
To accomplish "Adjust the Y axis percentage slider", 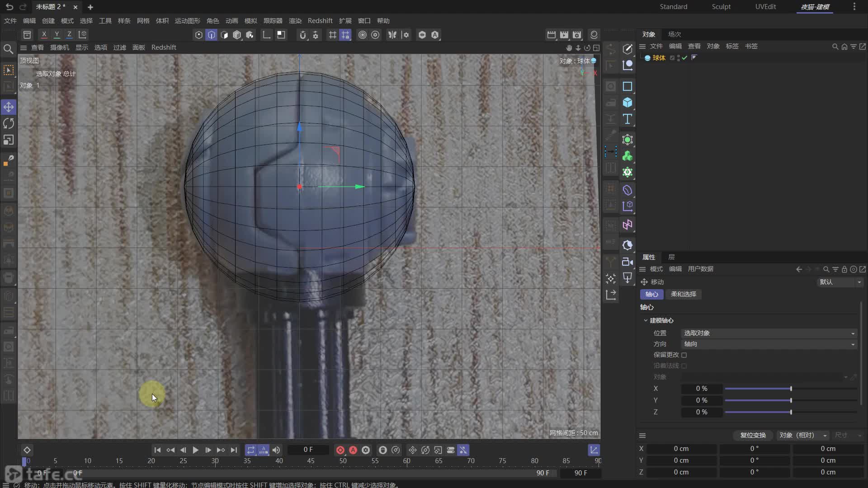I will pyautogui.click(x=791, y=400).
